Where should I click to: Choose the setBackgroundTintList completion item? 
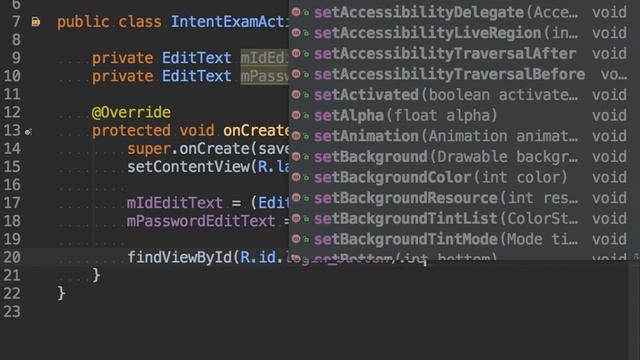459,218
